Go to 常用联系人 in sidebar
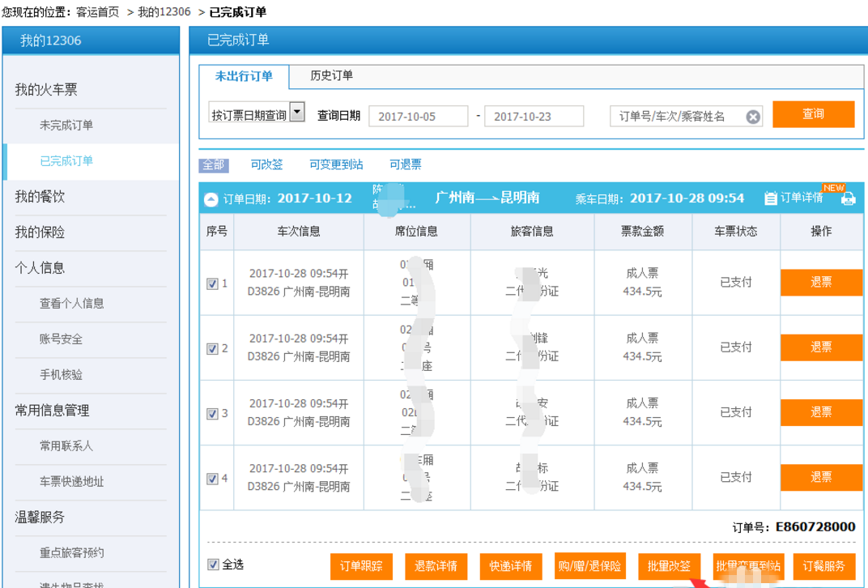 (x=66, y=445)
